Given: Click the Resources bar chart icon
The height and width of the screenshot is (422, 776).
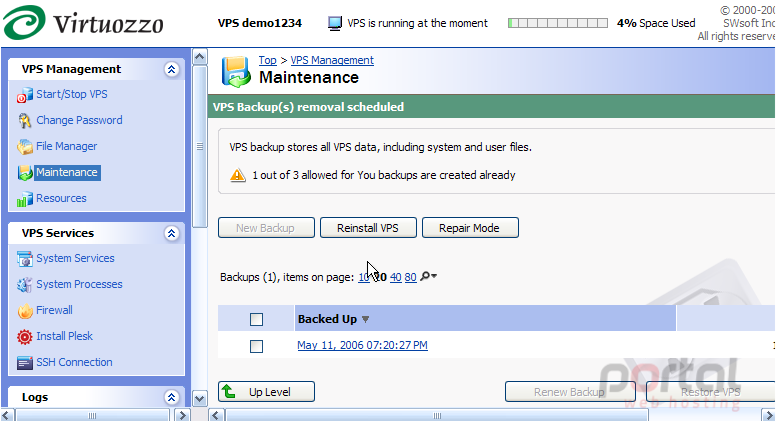Looking at the screenshot, I should pyautogui.click(x=25, y=199).
